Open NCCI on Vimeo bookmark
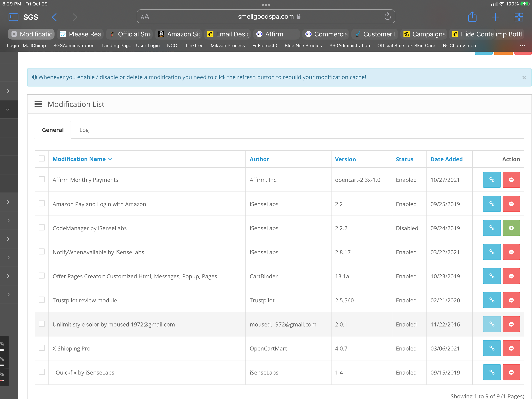Screen dimensions: 532x399 pyautogui.click(x=459, y=45)
